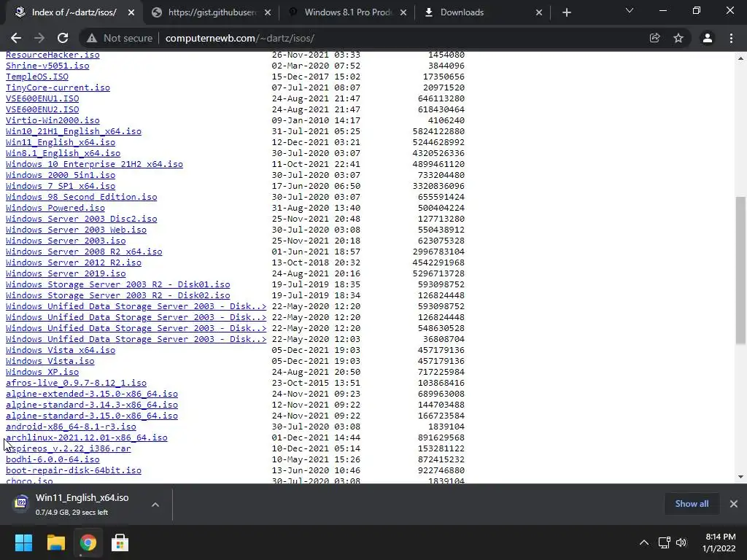This screenshot has height=560, width=747.
Task: Open Chrome's three-dot menu
Action: pos(731,38)
